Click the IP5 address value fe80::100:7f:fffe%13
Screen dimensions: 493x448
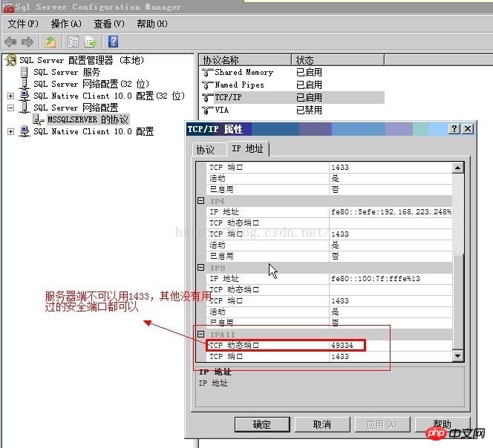391,279
